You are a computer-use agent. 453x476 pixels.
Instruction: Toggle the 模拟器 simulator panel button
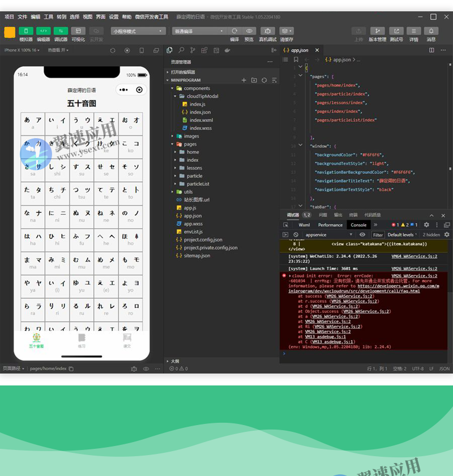(26, 31)
